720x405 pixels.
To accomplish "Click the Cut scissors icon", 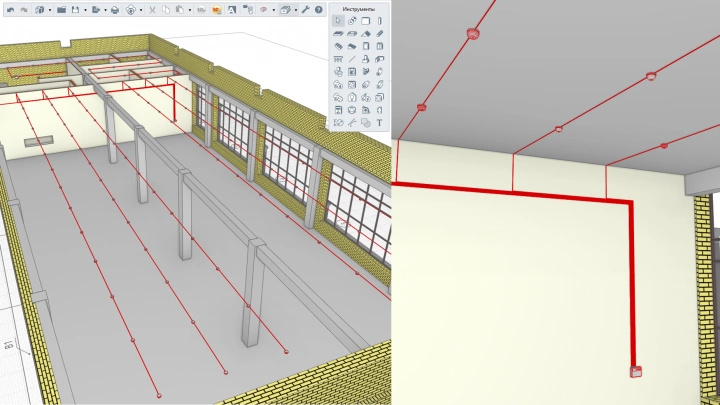I will pos(152,9).
